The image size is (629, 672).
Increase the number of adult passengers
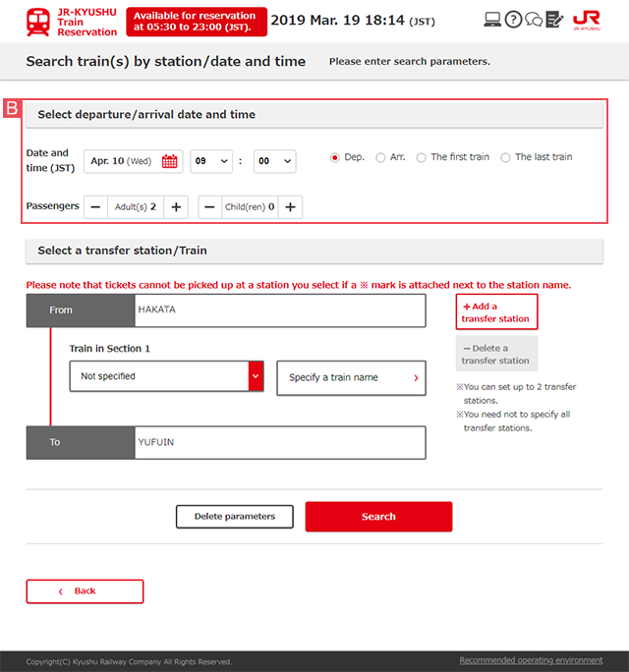pyautogui.click(x=176, y=207)
